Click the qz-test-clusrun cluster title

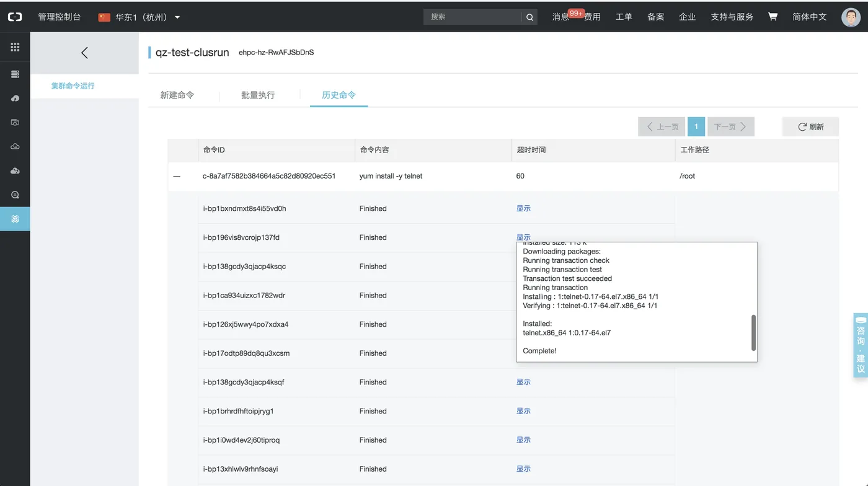click(192, 53)
